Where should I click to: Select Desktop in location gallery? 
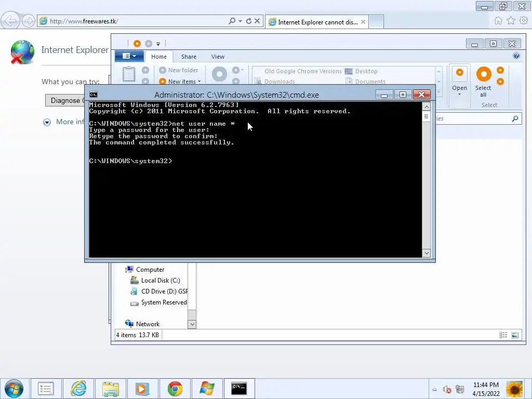[362, 71]
